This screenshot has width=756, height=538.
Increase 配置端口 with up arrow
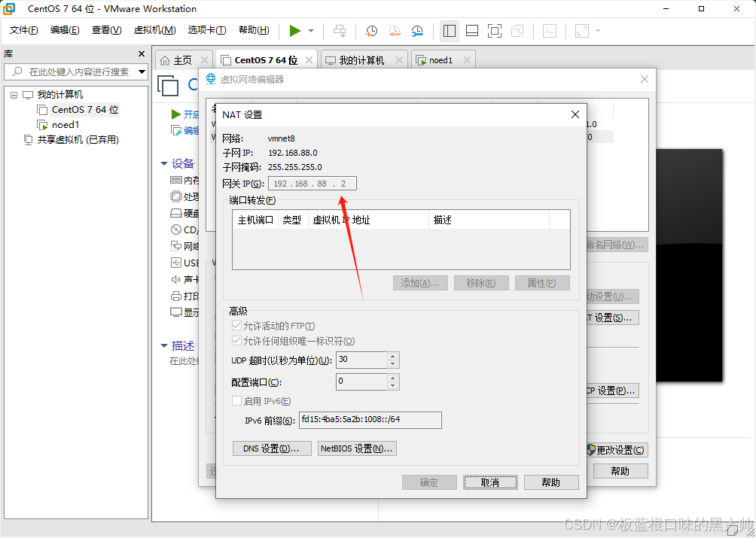[x=393, y=378]
